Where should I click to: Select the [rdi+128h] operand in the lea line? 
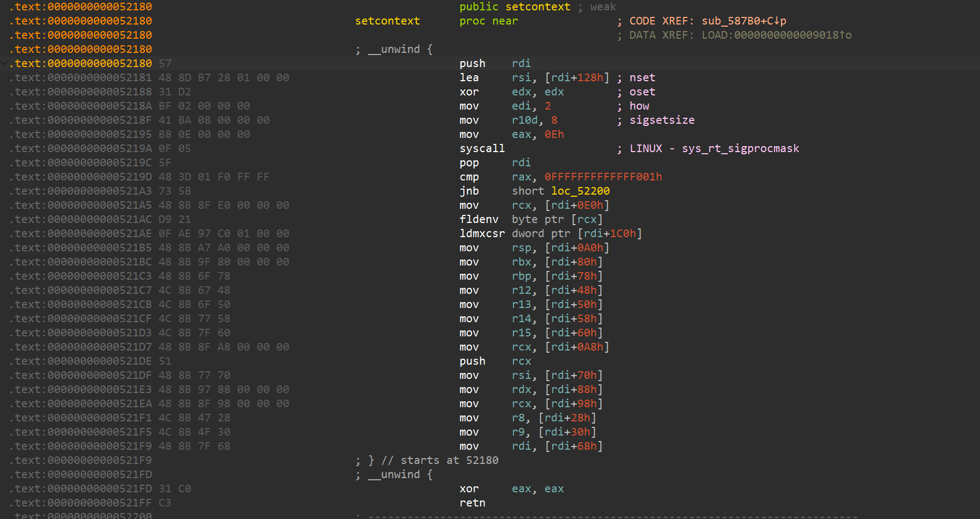pyautogui.click(x=577, y=77)
